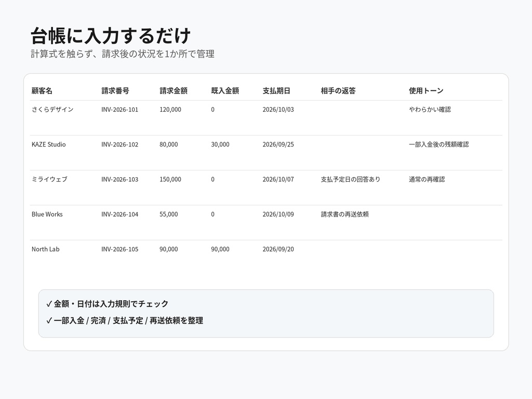Click the subtitle starting with 計算式を触らず
This screenshot has height=399, width=532.
click(123, 54)
